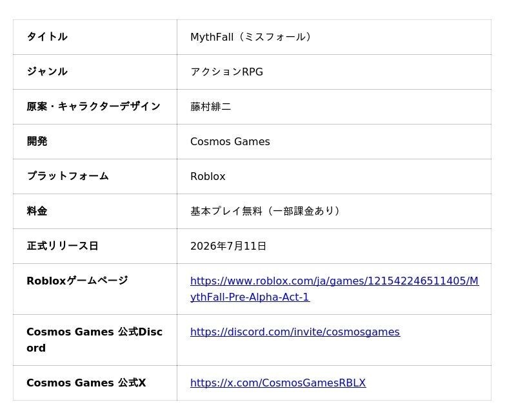516x420 pixels.
Task: Click the アクションRPG genre value
Action: click(x=227, y=72)
